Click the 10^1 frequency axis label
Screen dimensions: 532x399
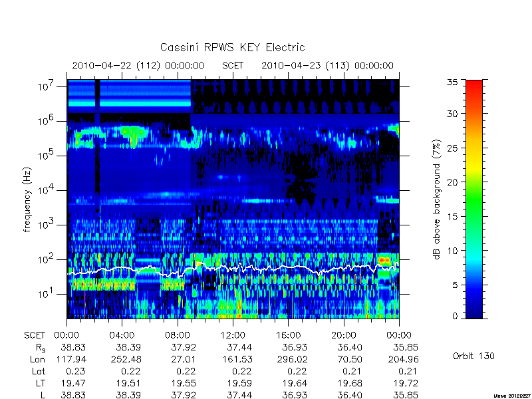45,293
